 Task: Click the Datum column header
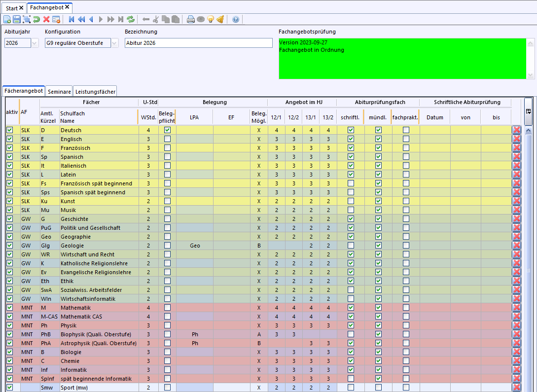(435, 117)
